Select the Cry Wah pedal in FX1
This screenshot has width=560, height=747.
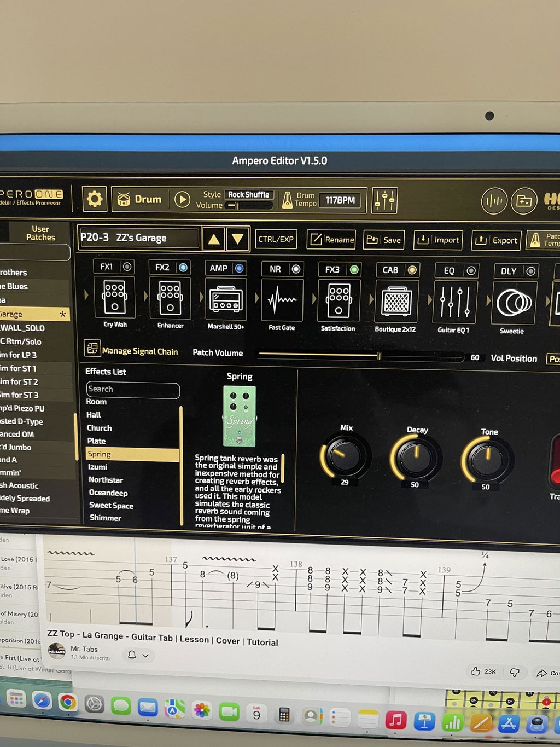[115, 298]
